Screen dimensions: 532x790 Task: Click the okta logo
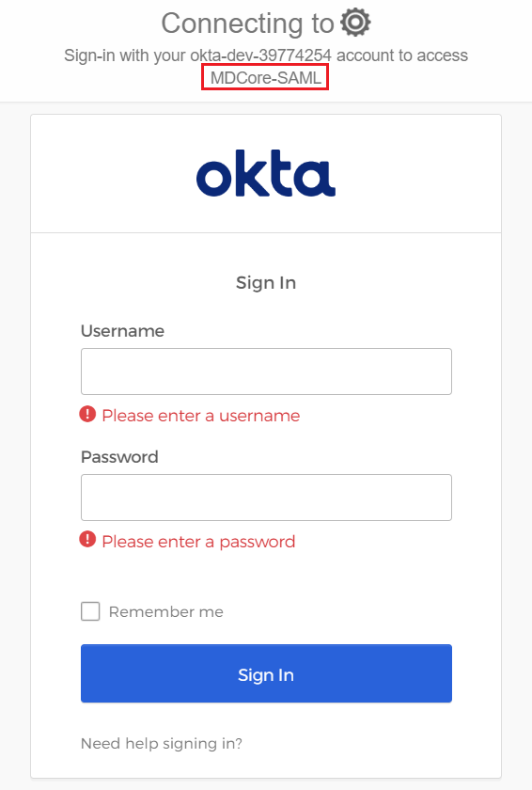click(266, 173)
